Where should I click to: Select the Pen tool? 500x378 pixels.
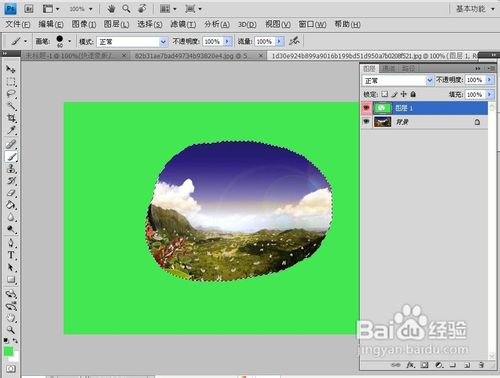(11, 243)
